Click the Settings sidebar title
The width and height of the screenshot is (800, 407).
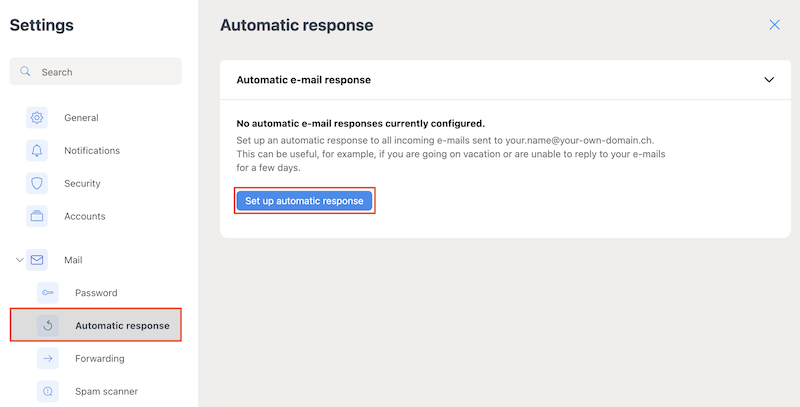coord(41,25)
